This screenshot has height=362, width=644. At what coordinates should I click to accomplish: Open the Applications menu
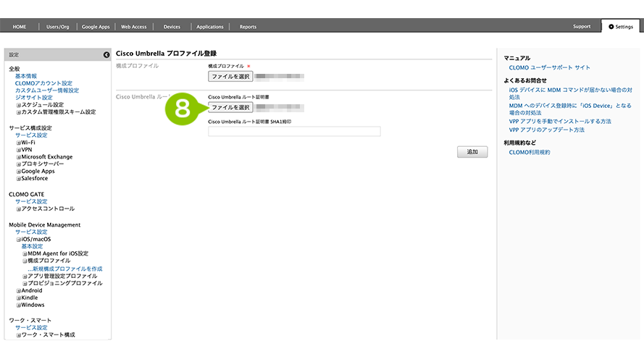tap(210, 27)
